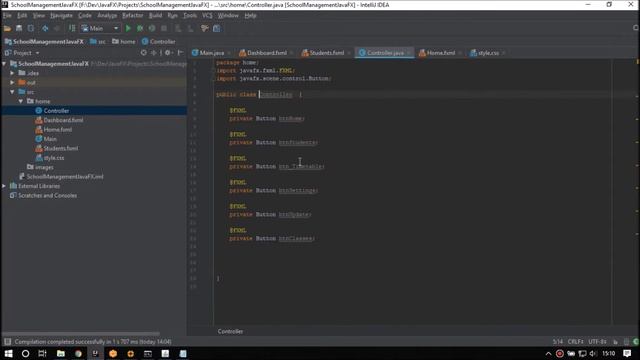Click the SchoolManagementJavaFX breadcrumb
This screenshot has width=640, height=360.
(x=44, y=42)
